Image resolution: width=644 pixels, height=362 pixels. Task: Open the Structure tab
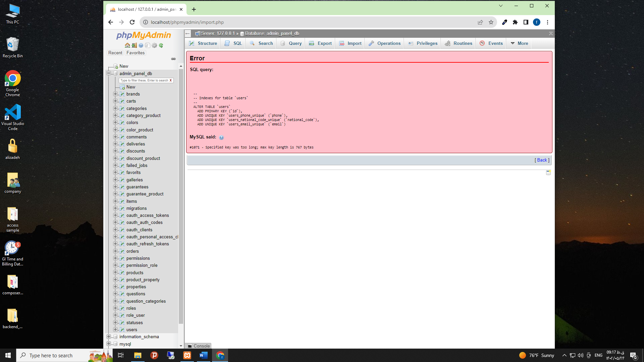[x=203, y=43]
